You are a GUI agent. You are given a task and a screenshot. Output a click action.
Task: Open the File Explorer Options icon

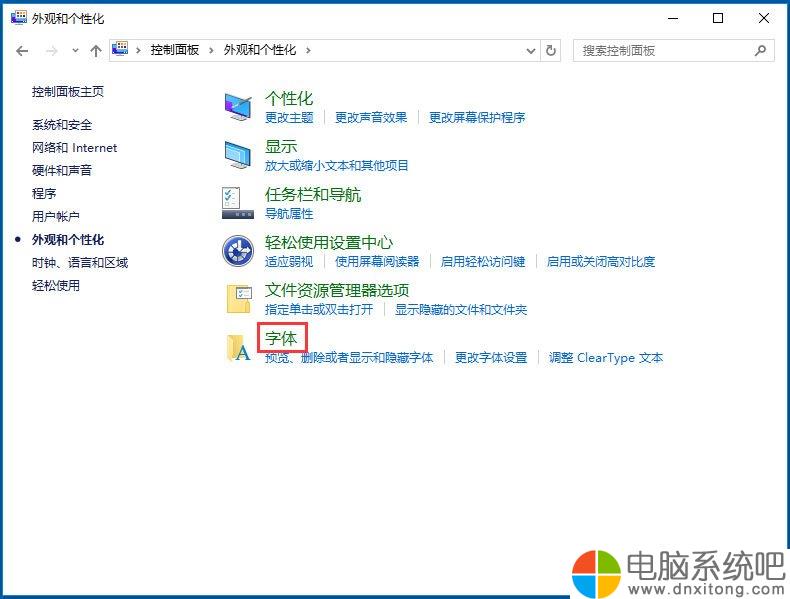(x=239, y=299)
